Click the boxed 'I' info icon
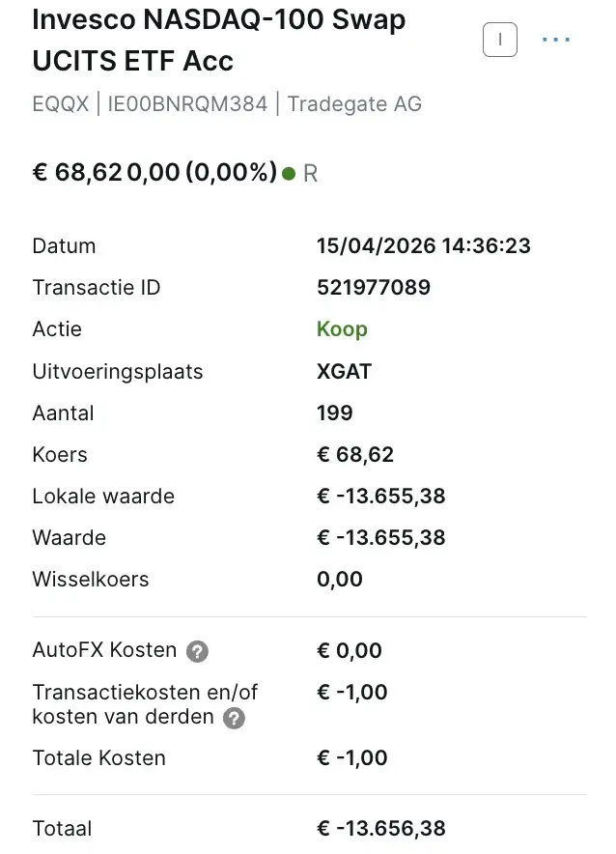 tap(499, 40)
